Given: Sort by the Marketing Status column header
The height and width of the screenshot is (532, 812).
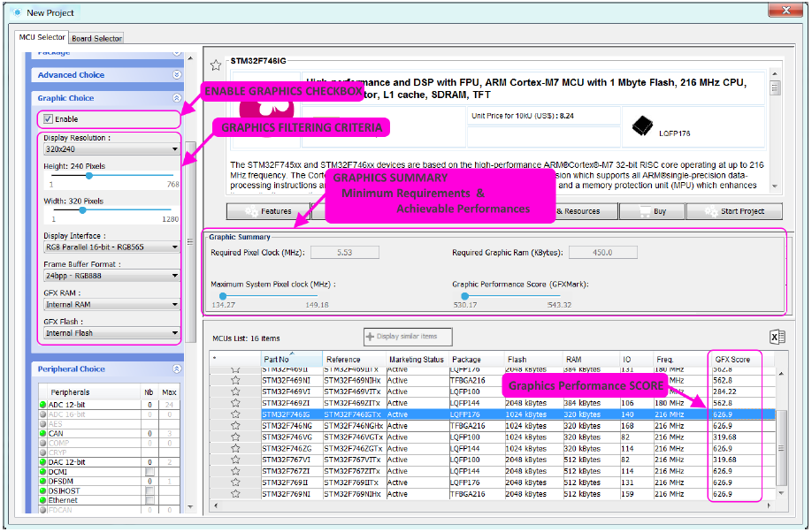Looking at the screenshot, I should click(417, 359).
